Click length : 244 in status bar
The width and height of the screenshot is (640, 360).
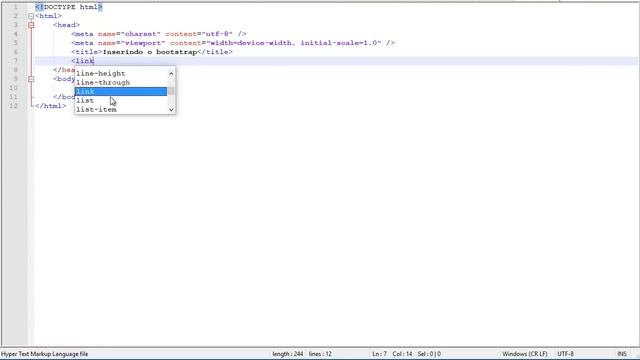coord(287,354)
